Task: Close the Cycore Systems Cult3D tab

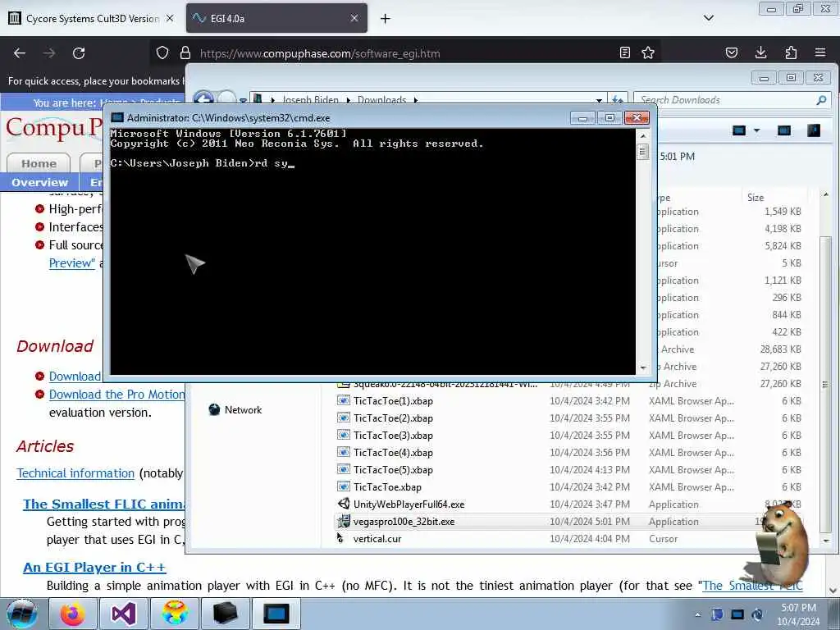Action: [170, 18]
